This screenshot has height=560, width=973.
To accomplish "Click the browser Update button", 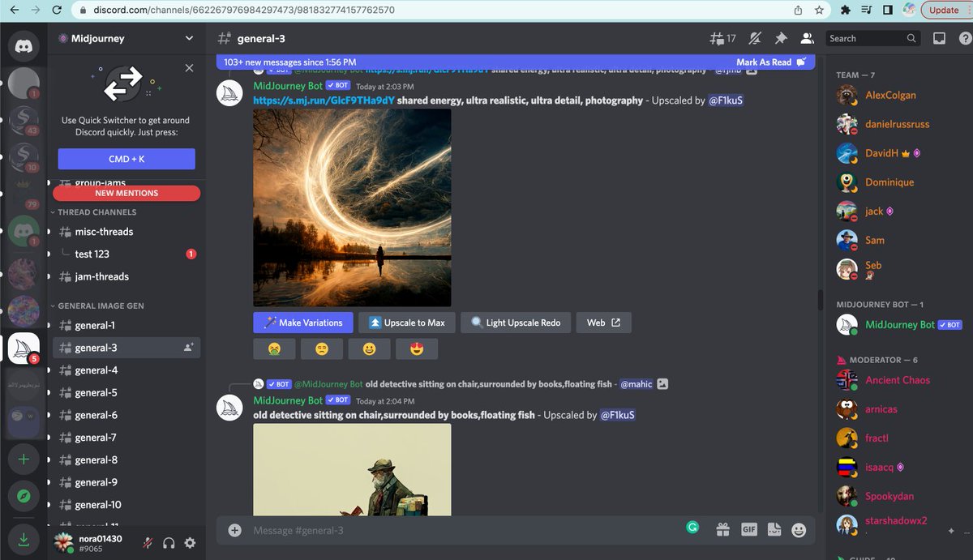I will [x=944, y=10].
